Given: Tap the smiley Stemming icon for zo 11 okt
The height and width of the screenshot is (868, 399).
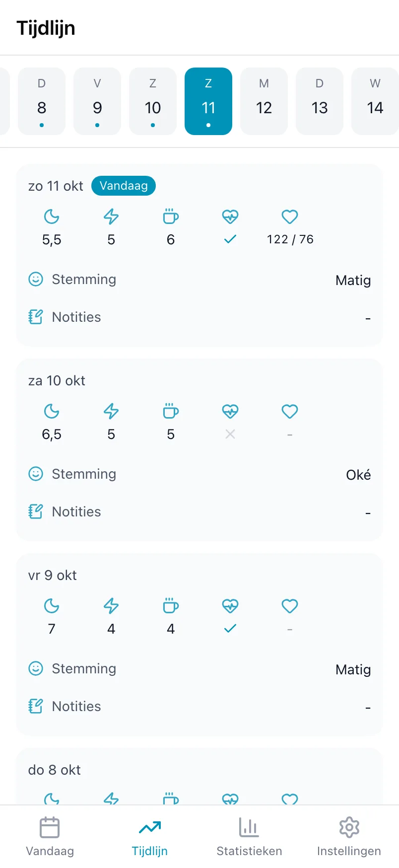Looking at the screenshot, I should point(36,279).
